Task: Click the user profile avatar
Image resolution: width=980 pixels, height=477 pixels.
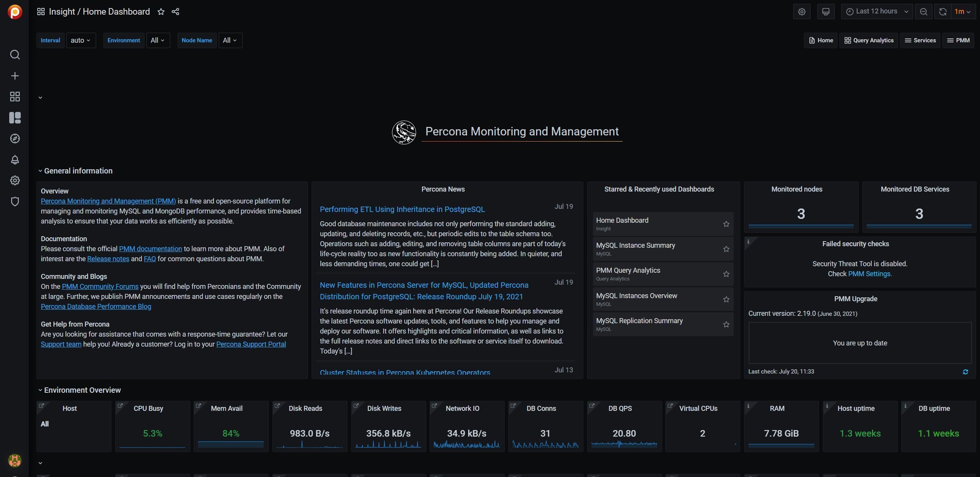Action: pyautogui.click(x=15, y=460)
